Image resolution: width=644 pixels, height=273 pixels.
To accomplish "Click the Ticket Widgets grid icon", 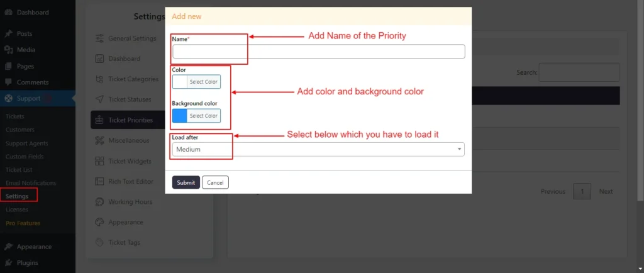I will pos(99,161).
